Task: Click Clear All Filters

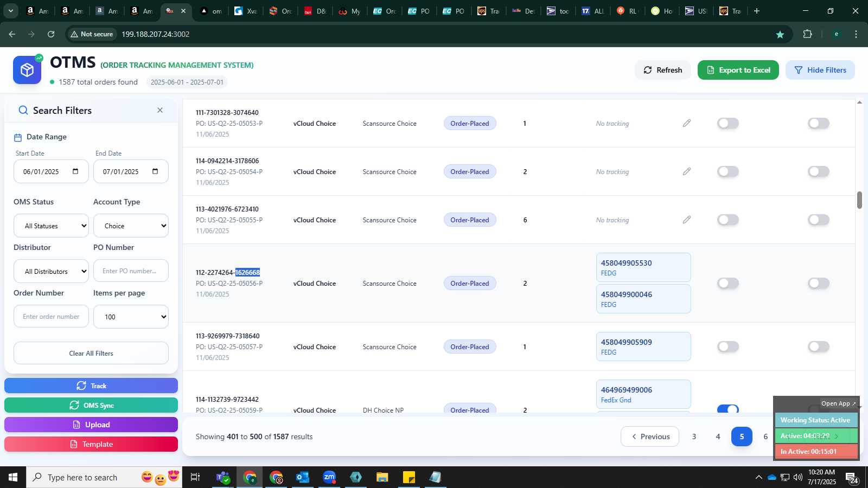Action: pos(91,353)
